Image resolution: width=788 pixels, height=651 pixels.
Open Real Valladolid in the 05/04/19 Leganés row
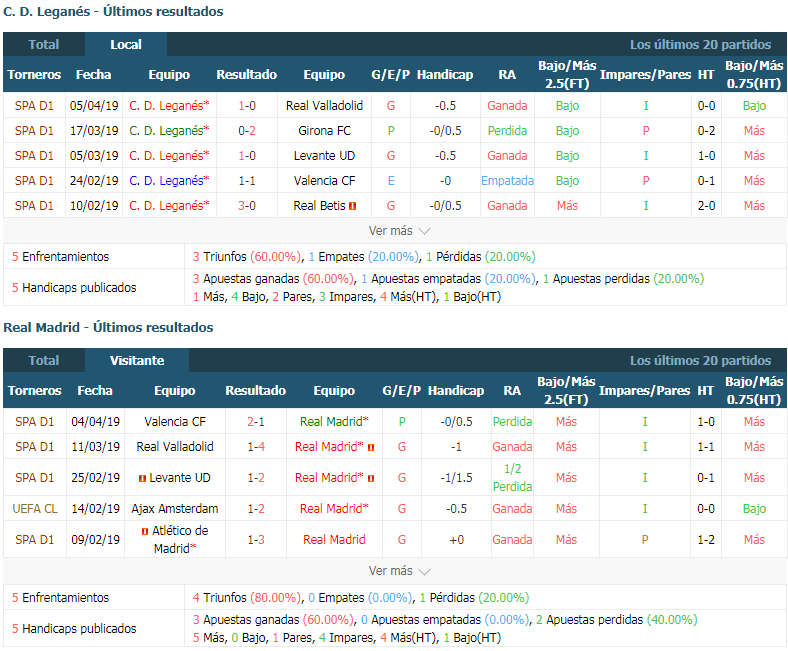pyautogui.click(x=324, y=106)
